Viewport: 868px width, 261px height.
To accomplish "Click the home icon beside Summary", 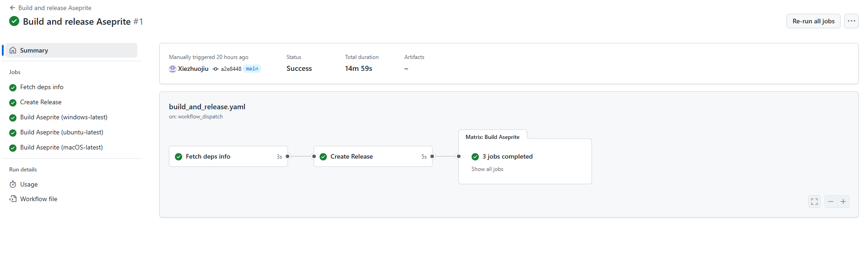I will (13, 50).
